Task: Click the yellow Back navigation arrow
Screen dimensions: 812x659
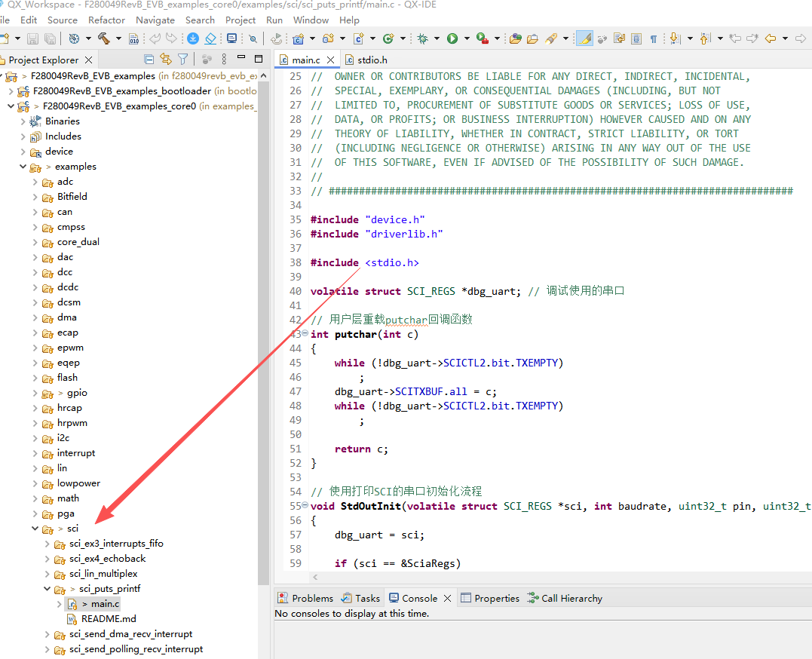Action: tap(771, 38)
